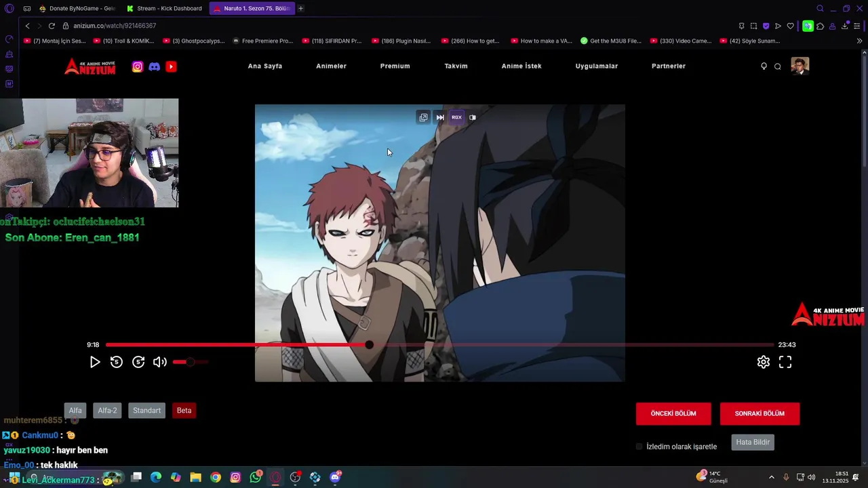
Task: Toggle side panel overlay icon on video
Action: (x=473, y=117)
